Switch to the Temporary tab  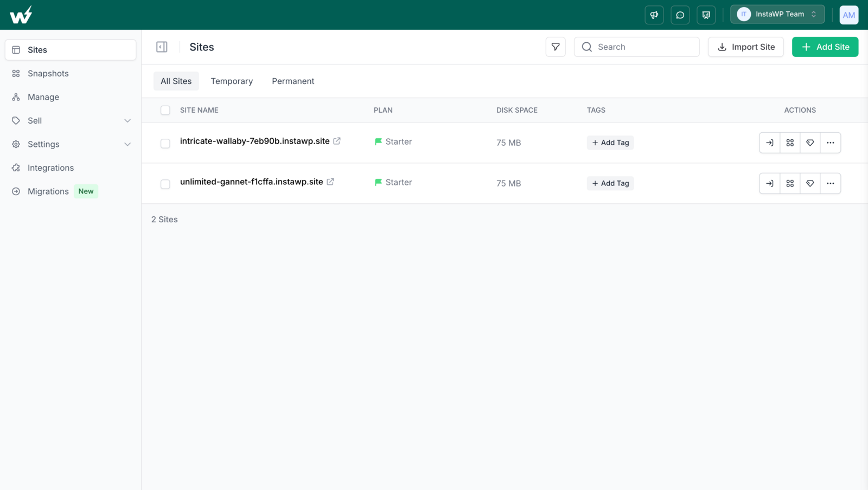click(232, 81)
